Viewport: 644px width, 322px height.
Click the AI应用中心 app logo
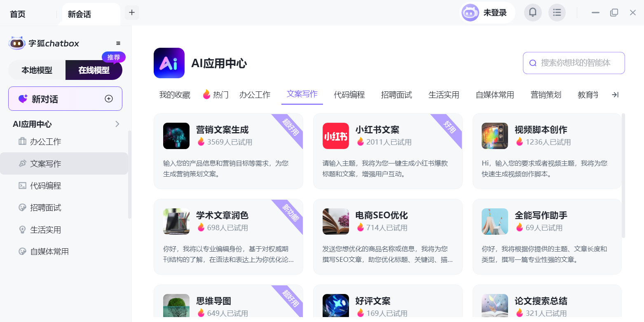pos(169,63)
